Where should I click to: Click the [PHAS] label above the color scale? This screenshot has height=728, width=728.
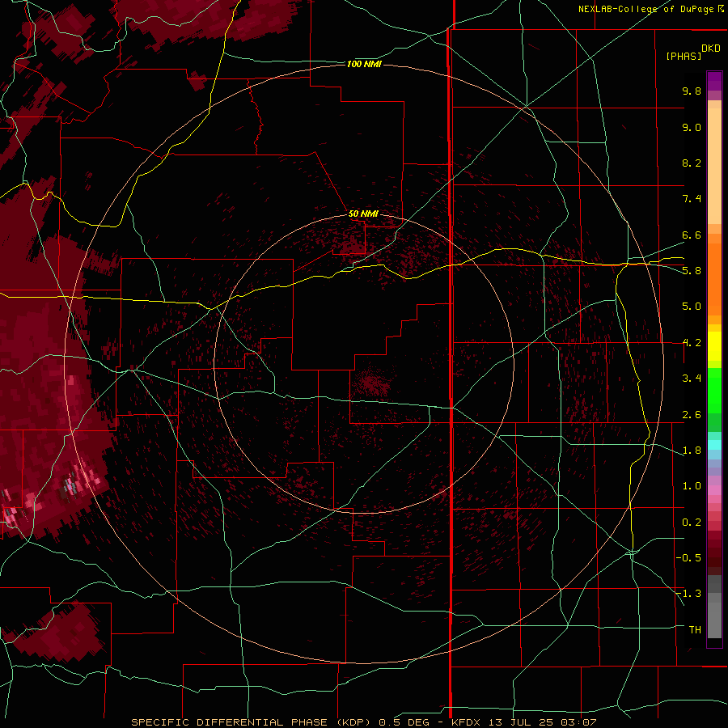click(x=684, y=57)
